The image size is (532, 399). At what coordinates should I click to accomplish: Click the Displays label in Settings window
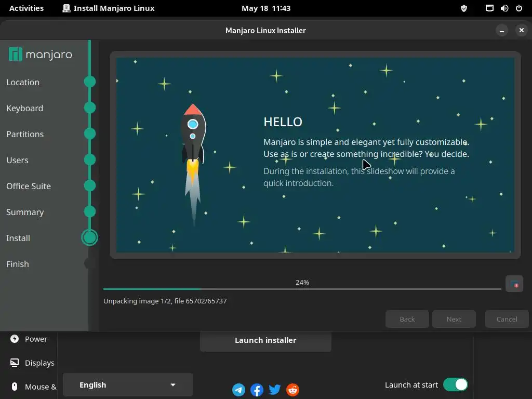click(x=39, y=363)
